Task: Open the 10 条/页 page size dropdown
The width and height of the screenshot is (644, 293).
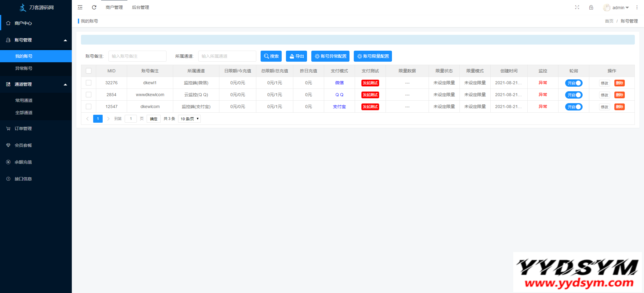Action: coord(189,119)
